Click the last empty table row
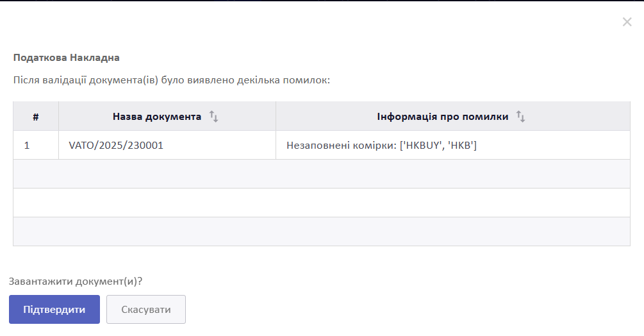The image size is (644, 336). coord(322,231)
